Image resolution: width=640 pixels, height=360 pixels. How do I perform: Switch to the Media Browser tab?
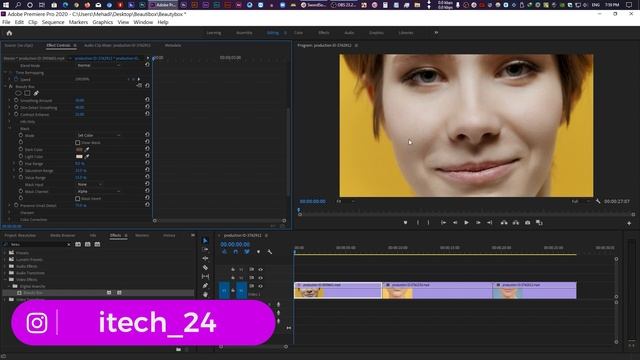[62, 236]
